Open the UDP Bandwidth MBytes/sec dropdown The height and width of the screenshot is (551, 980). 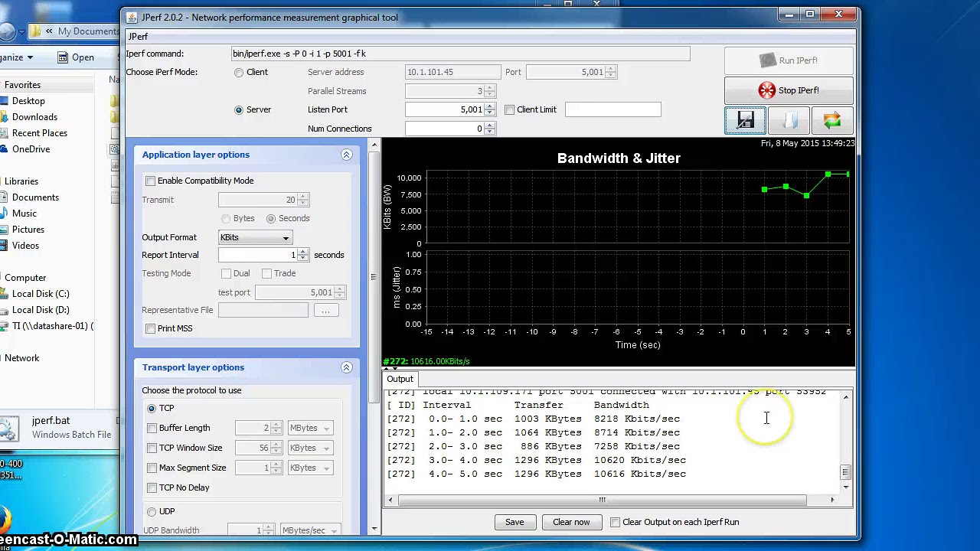(310, 530)
